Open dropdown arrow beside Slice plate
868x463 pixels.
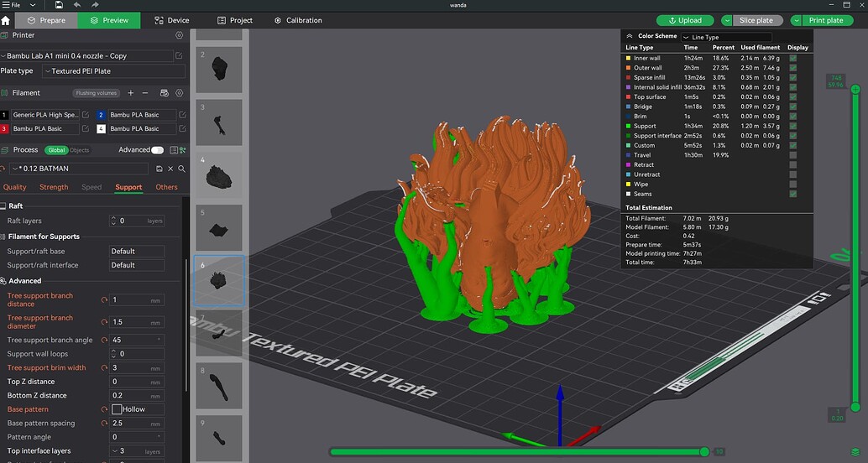click(727, 20)
